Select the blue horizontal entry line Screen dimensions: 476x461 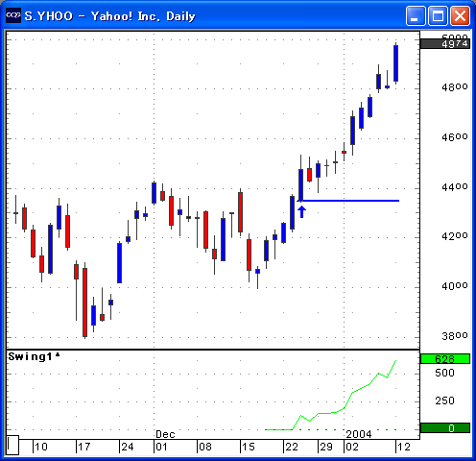pos(348,201)
